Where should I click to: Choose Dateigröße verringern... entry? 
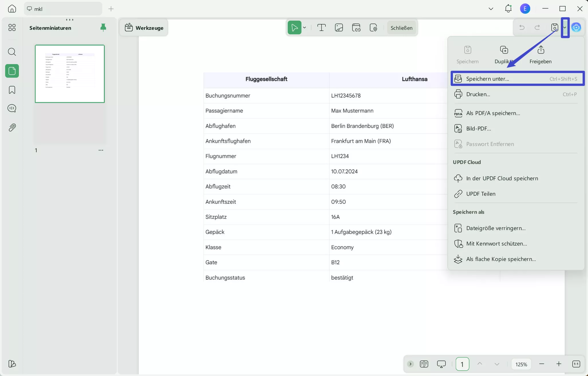coord(516,228)
